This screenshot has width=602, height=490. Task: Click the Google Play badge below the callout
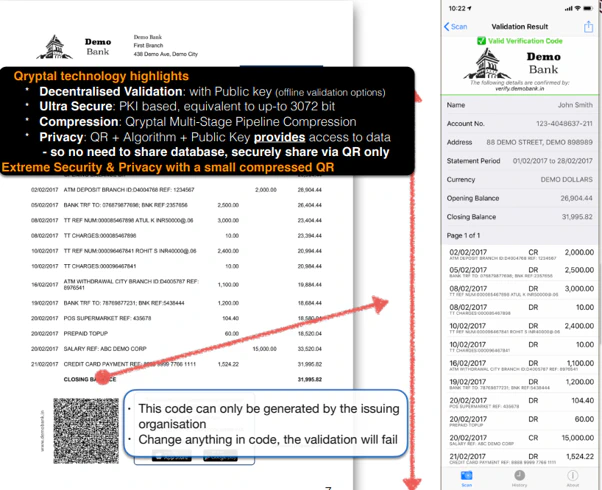(218, 456)
